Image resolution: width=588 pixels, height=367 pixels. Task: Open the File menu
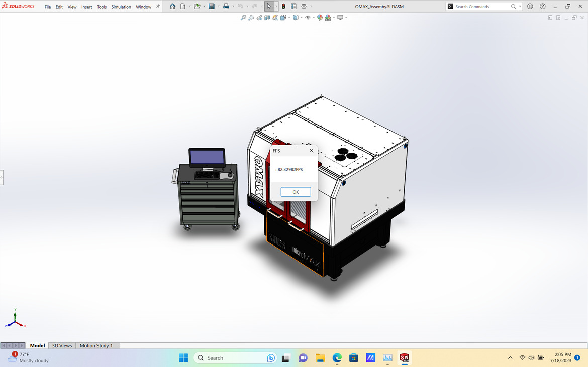click(x=48, y=7)
